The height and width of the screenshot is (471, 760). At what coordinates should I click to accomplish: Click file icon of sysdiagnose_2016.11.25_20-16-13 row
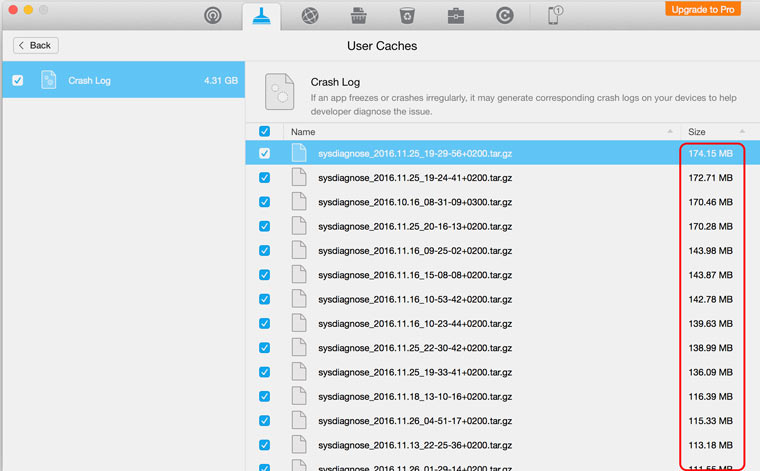[x=299, y=226]
